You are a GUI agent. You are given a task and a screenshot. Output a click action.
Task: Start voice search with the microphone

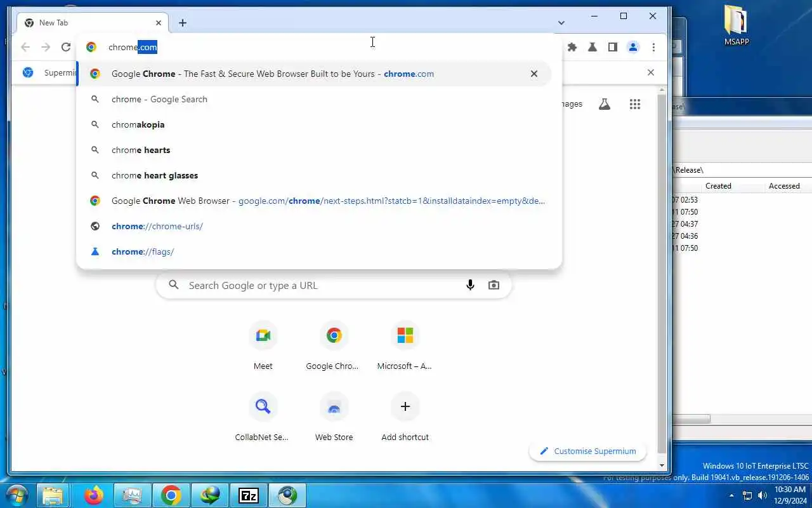pyautogui.click(x=470, y=285)
